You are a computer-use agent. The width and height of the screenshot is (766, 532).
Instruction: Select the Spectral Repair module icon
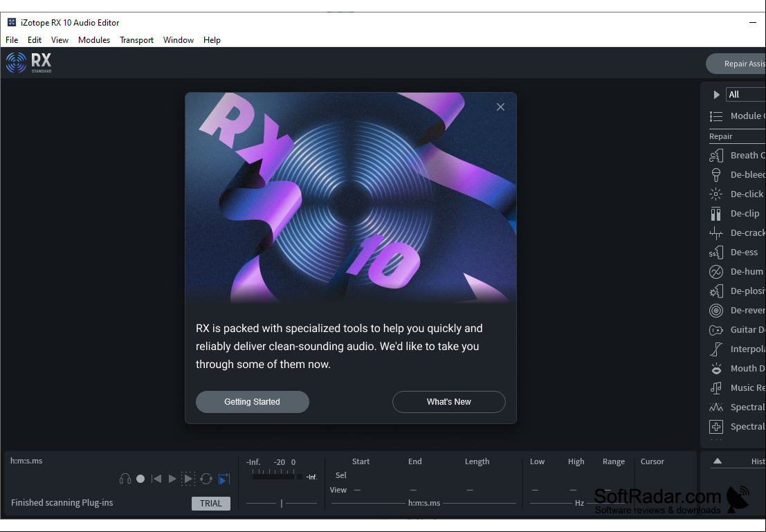coord(716,426)
